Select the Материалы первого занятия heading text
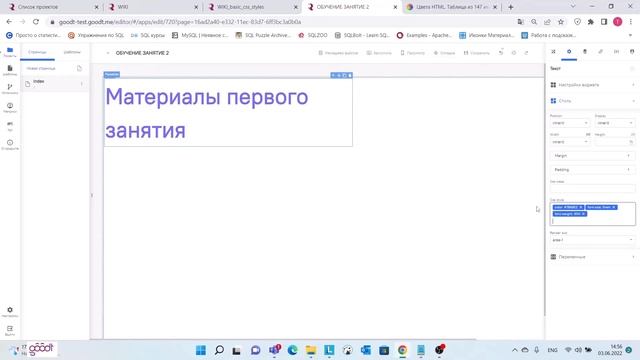The width and height of the screenshot is (640, 360). 207,113
